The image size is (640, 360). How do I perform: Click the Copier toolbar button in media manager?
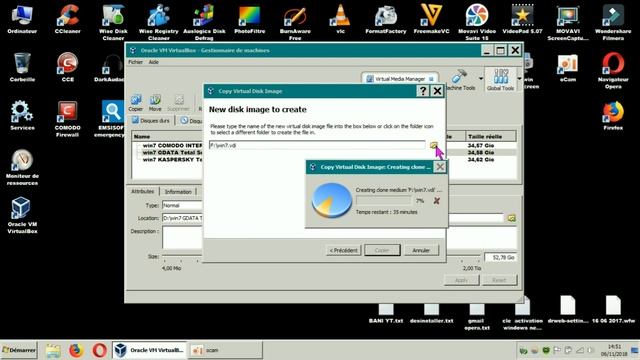pos(136,102)
